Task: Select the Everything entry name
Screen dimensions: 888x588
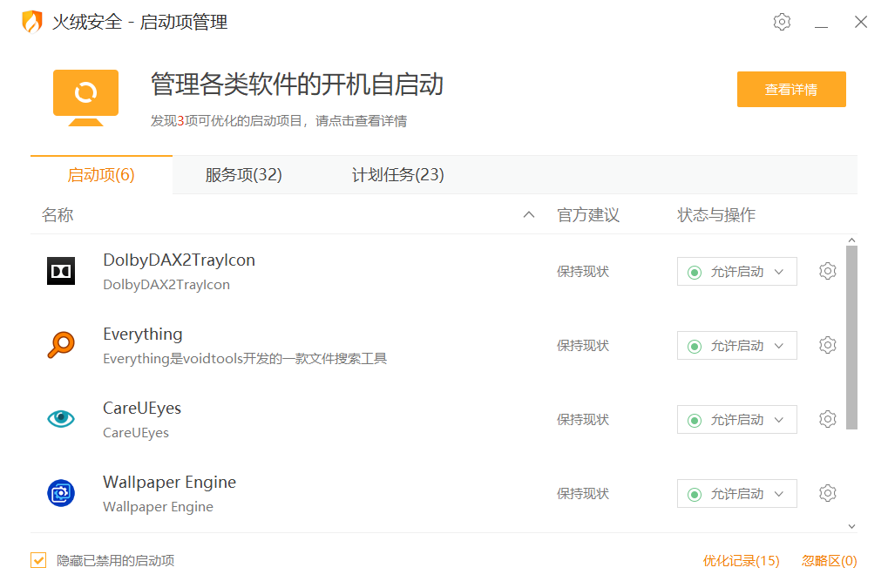Action: point(143,335)
